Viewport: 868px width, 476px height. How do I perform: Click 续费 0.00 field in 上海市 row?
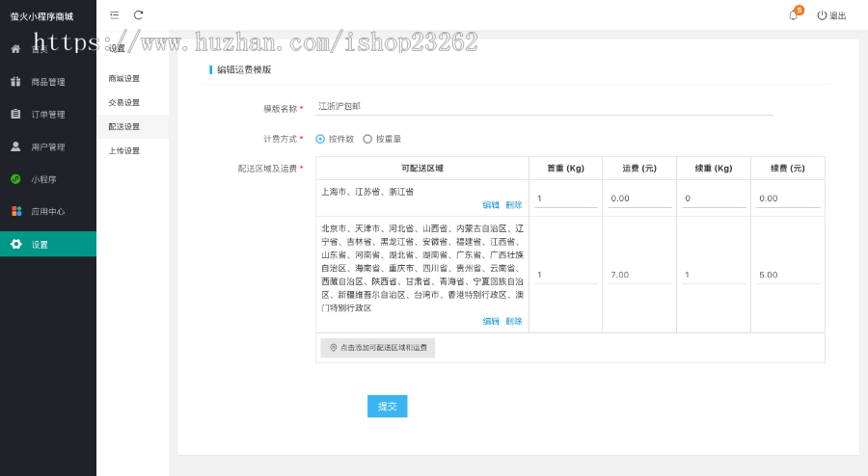point(788,198)
